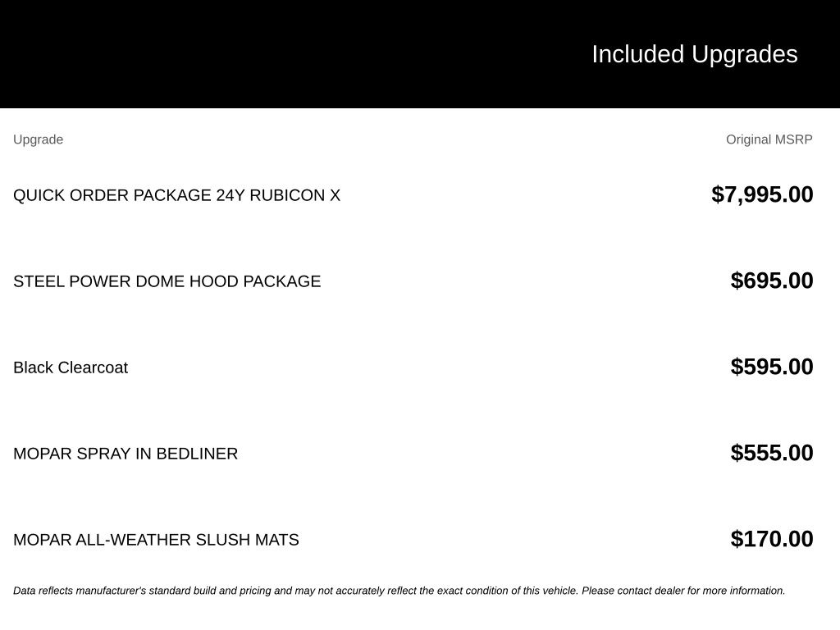Screen dimensions: 840x630
Task: Click the $555.00 price value
Action: 771,453
